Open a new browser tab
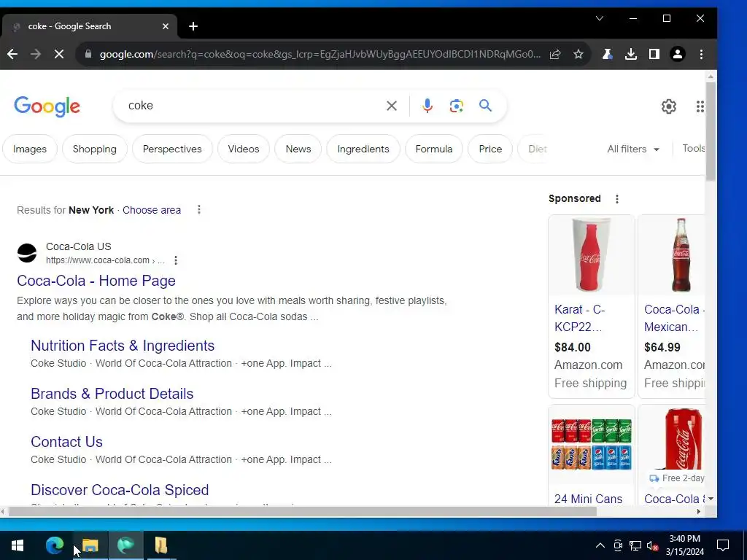This screenshot has width=747, height=560. (193, 26)
